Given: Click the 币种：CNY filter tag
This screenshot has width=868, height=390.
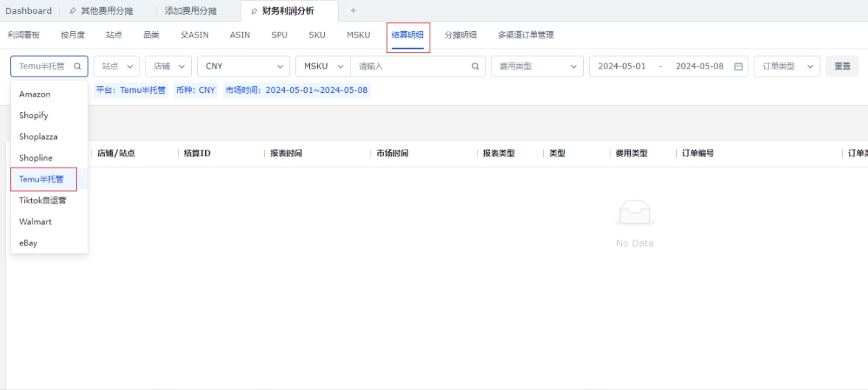Looking at the screenshot, I should [196, 90].
